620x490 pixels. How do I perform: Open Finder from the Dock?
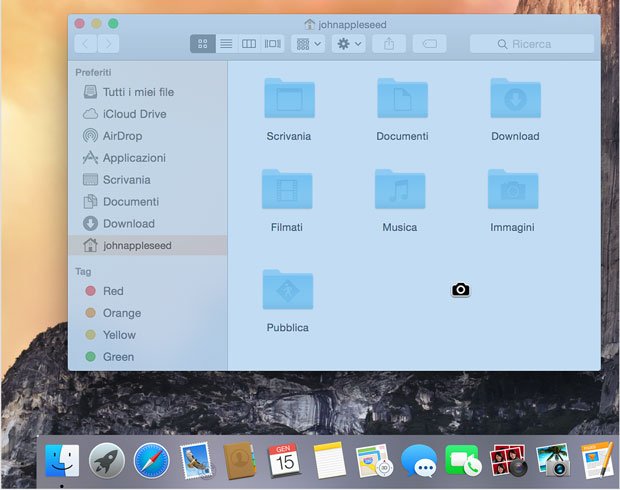click(x=62, y=460)
